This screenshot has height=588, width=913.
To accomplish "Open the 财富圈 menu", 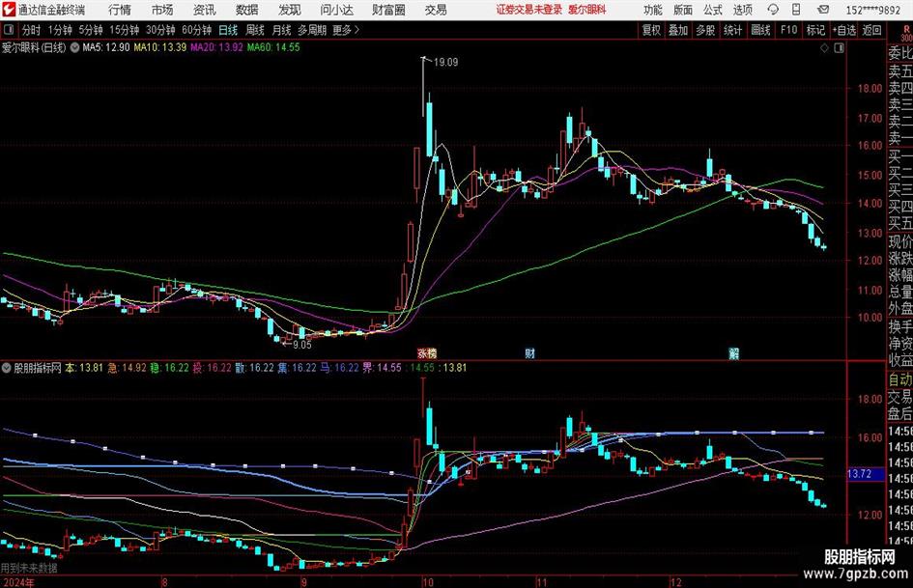I will [x=388, y=10].
